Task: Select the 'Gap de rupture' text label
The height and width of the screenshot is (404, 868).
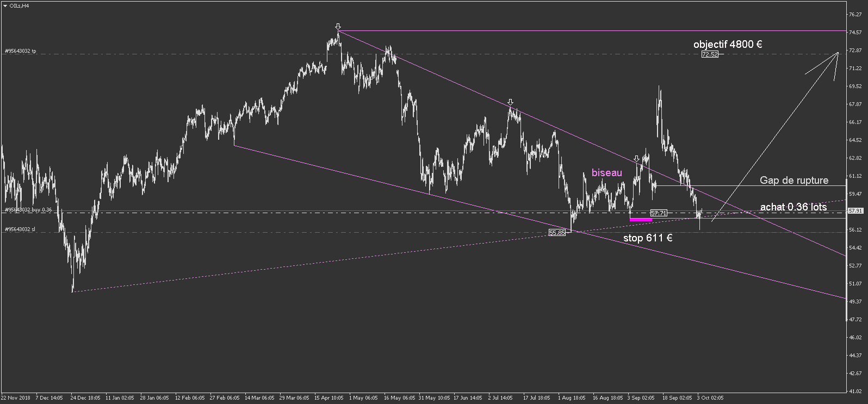Action: click(x=794, y=180)
